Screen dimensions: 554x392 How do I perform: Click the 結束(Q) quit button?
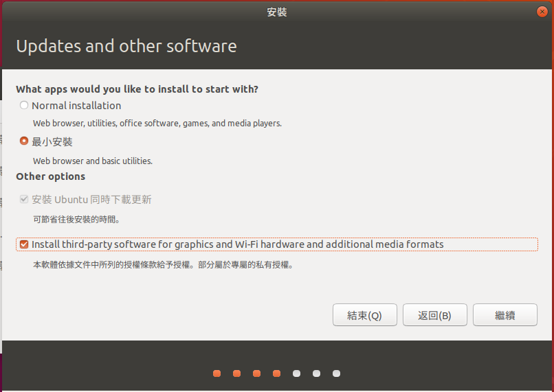[x=364, y=314]
